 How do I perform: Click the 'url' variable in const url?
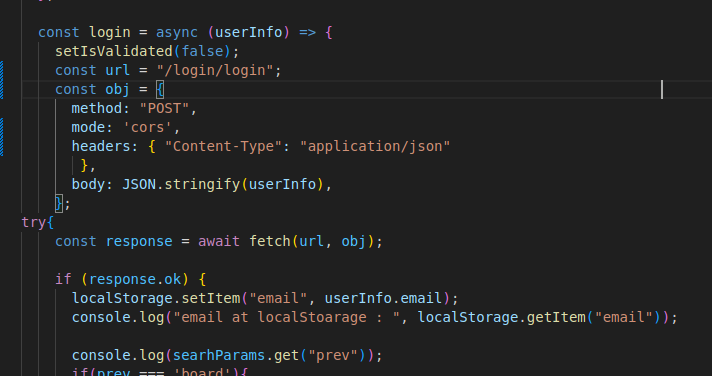pyautogui.click(x=118, y=70)
